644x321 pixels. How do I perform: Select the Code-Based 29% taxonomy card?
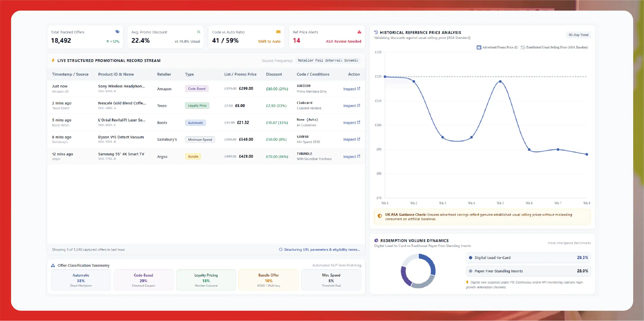[143, 280]
